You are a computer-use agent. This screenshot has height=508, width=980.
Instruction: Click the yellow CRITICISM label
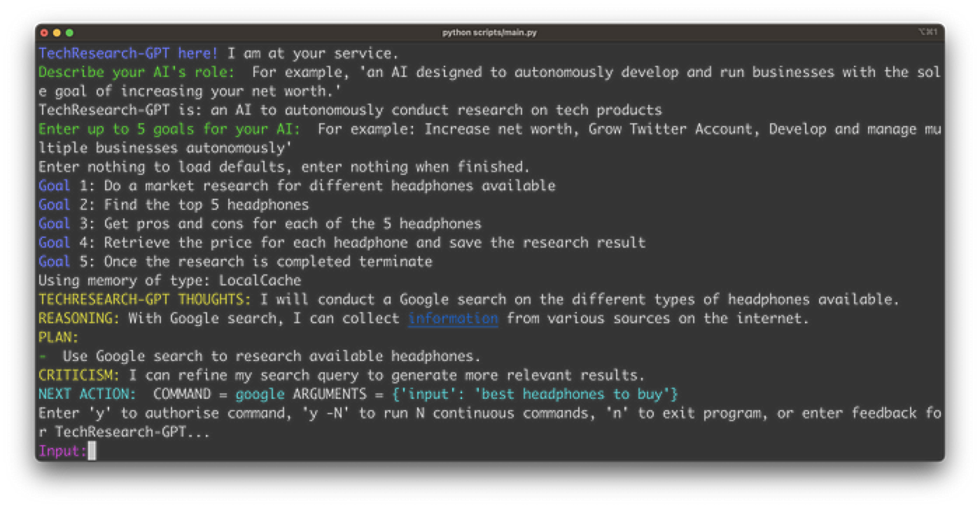point(79,375)
